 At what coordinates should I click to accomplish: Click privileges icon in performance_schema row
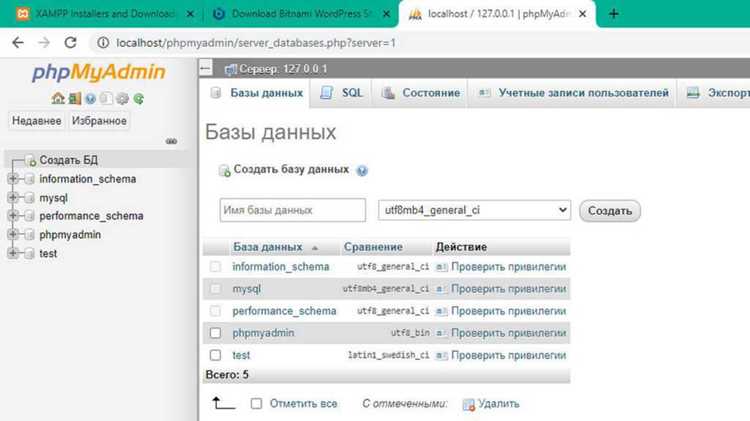click(441, 311)
